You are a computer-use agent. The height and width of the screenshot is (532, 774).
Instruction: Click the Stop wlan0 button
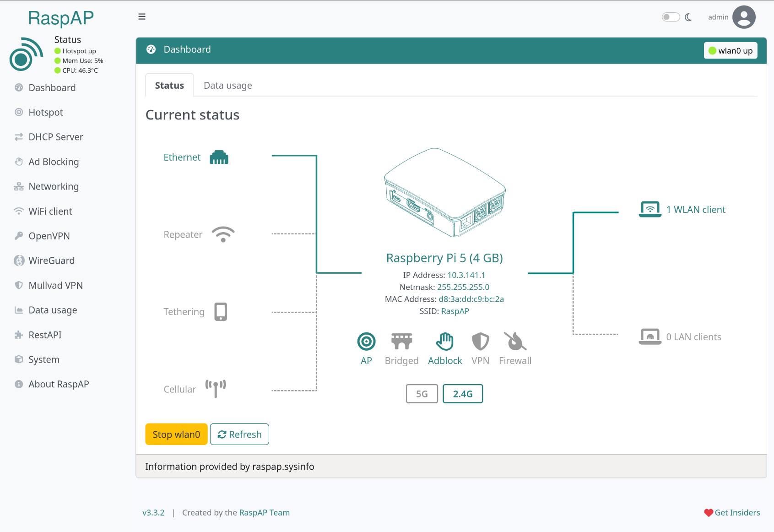click(176, 434)
